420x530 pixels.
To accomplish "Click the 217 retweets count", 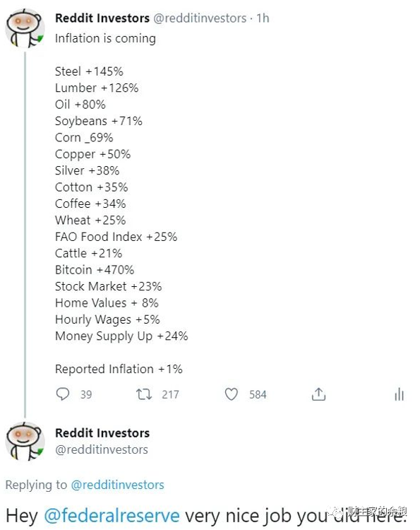I will tap(170, 394).
